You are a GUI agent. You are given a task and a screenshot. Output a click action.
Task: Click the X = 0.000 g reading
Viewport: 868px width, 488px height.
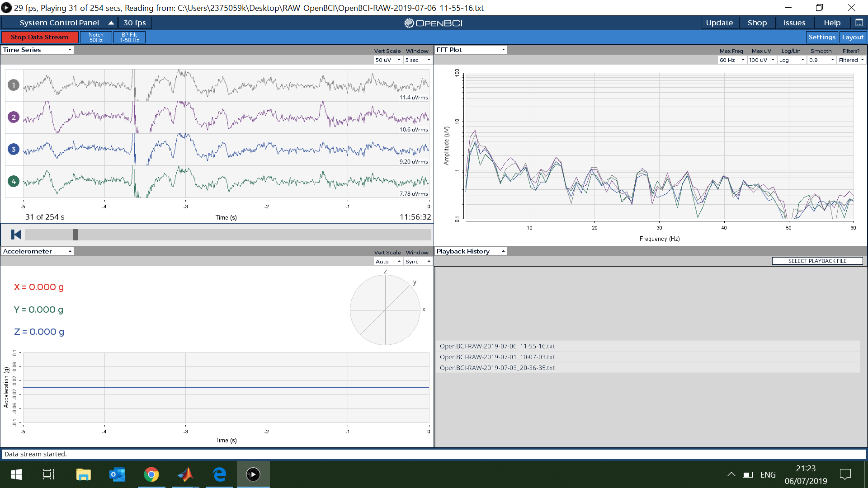tap(39, 287)
